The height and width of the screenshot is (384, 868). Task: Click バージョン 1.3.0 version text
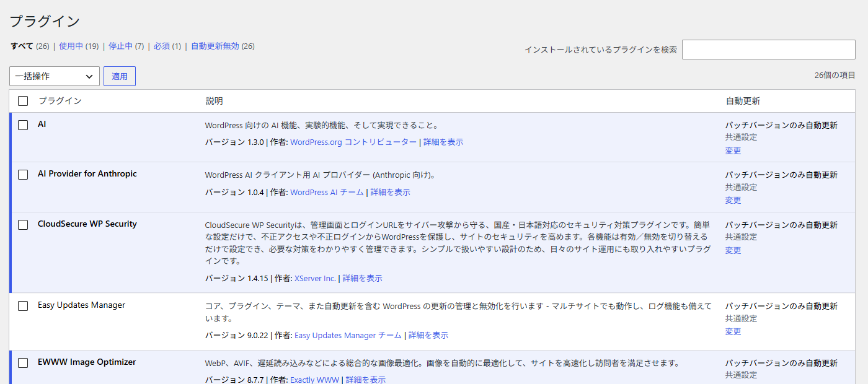[x=234, y=142]
